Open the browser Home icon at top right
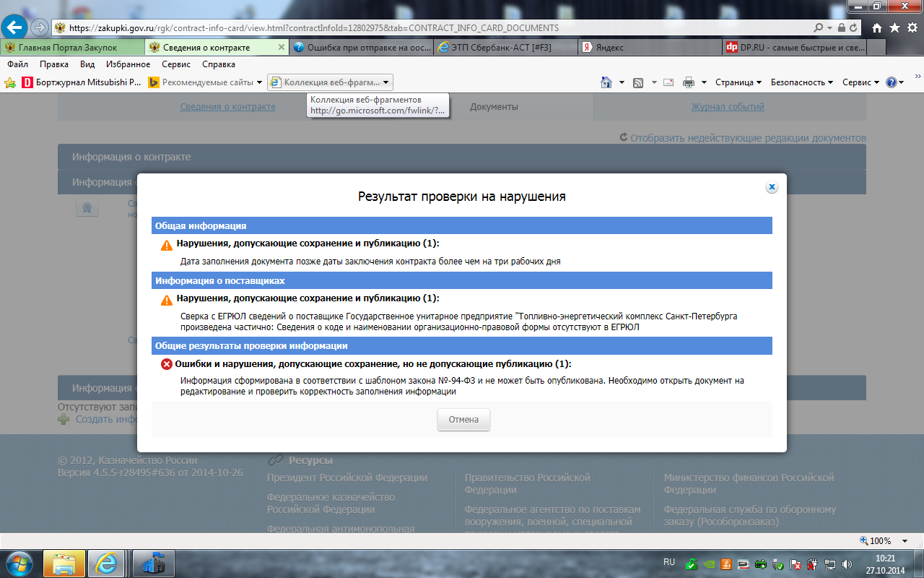 (x=877, y=28)
